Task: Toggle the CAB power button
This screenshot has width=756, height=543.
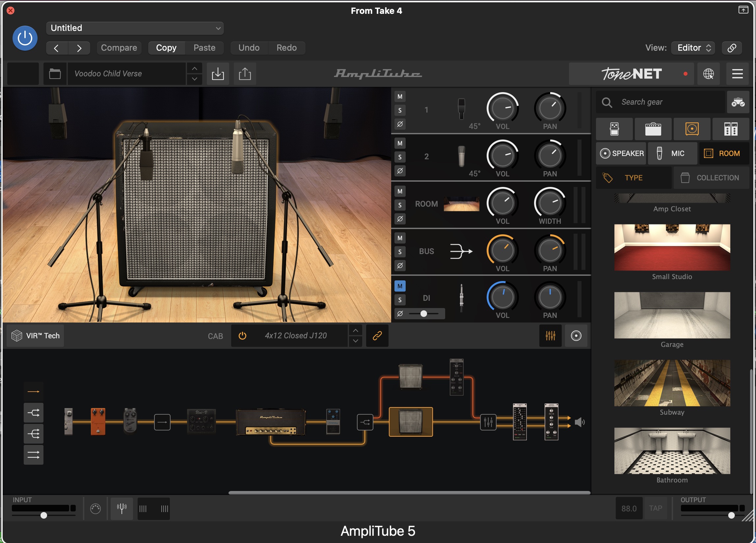Action: (242, 336)
